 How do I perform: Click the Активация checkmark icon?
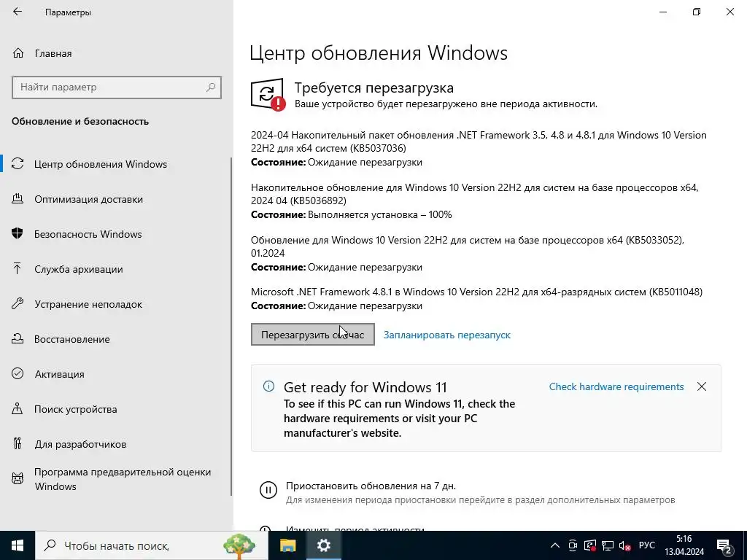pos(18,374)
